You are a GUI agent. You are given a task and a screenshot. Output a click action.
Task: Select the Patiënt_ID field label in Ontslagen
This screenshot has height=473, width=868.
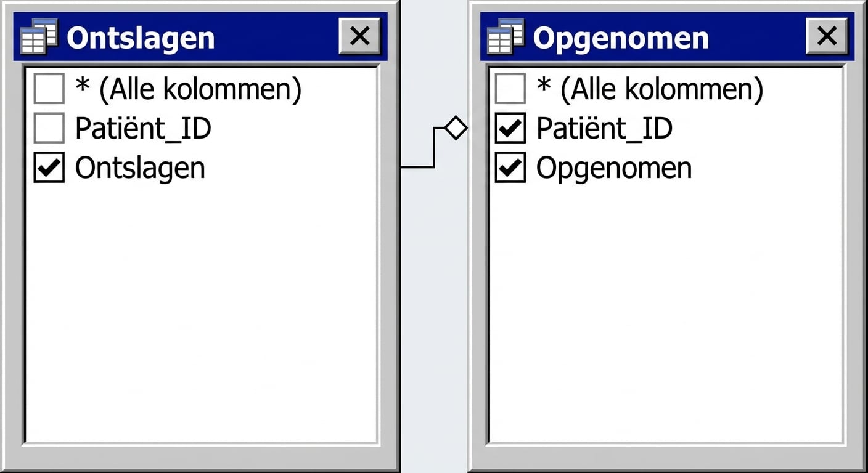click(x=143, y=129)
